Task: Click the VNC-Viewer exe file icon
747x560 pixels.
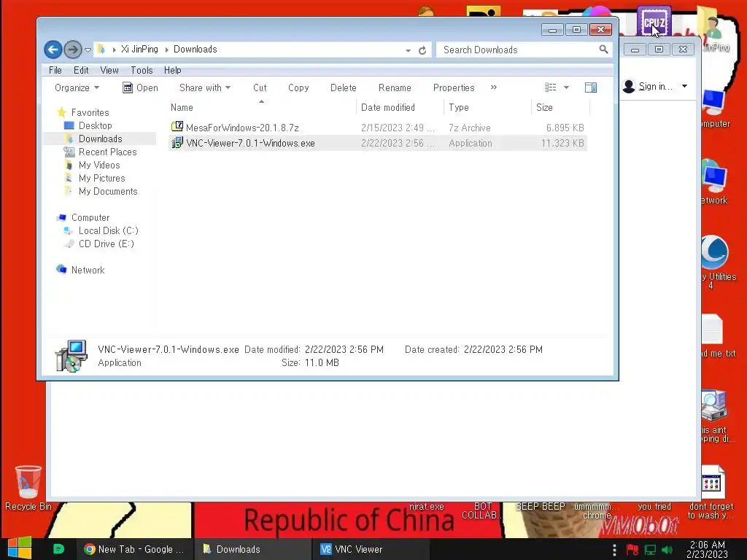Action: pyautogui.click(x=177, y=142)
